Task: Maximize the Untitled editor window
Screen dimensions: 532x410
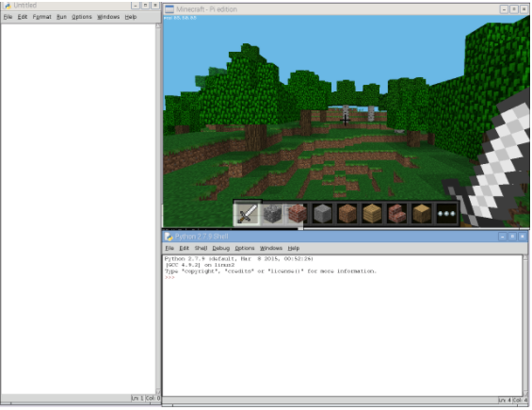Action: (x=145, y=6)
